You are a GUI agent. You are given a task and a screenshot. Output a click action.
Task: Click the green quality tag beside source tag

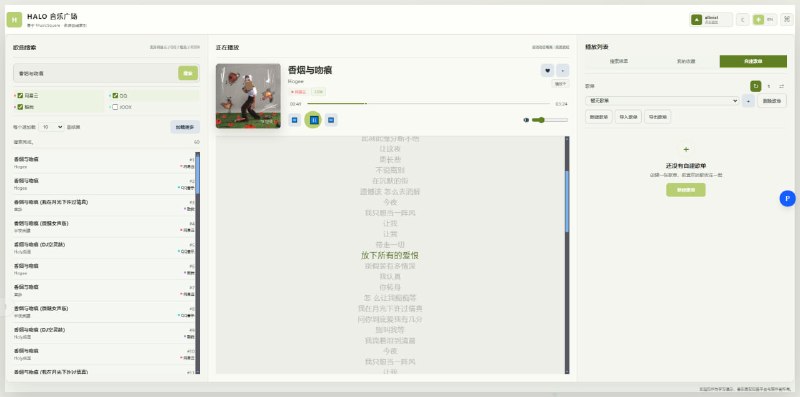318,92
